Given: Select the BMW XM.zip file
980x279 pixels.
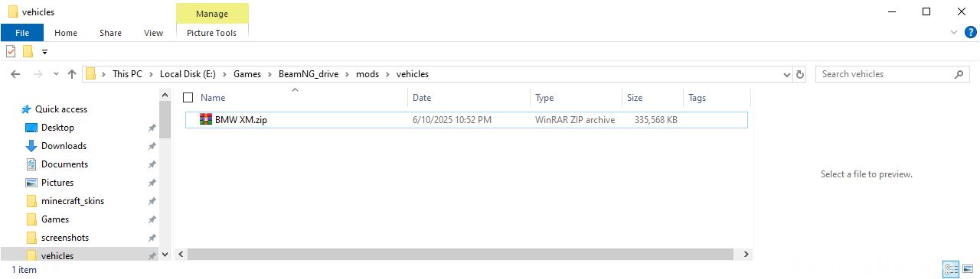Looking at the screenshot, I should click(465, 120).
